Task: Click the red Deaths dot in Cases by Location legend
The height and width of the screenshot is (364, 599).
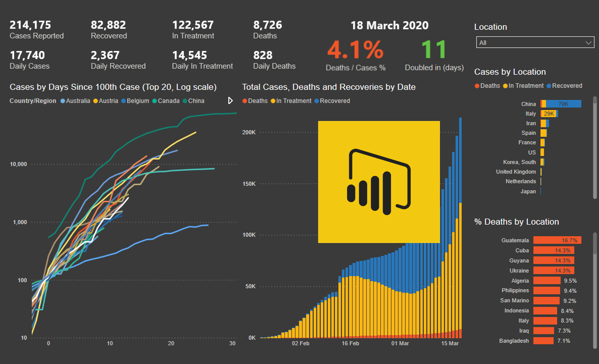Action: pos(477,86)
